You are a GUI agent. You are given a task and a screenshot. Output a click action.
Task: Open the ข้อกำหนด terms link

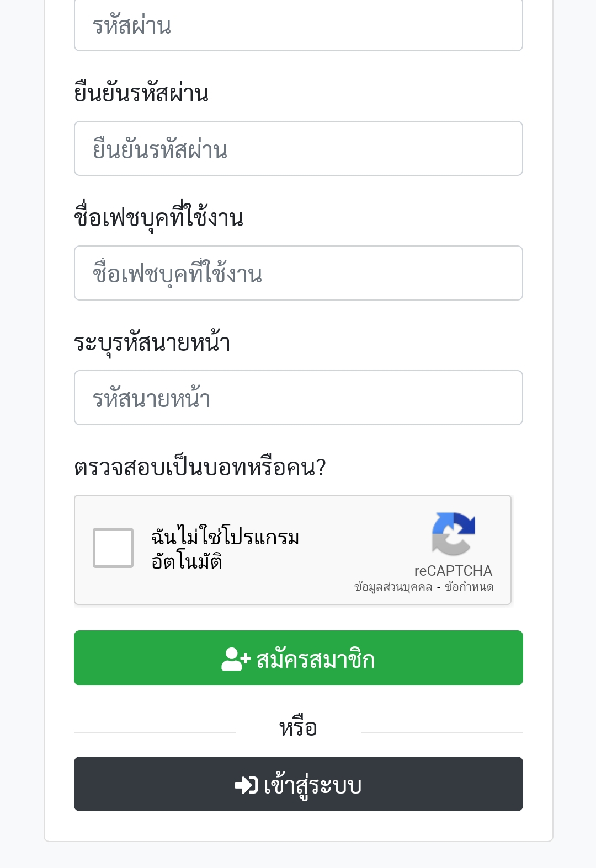click(469, 587)
